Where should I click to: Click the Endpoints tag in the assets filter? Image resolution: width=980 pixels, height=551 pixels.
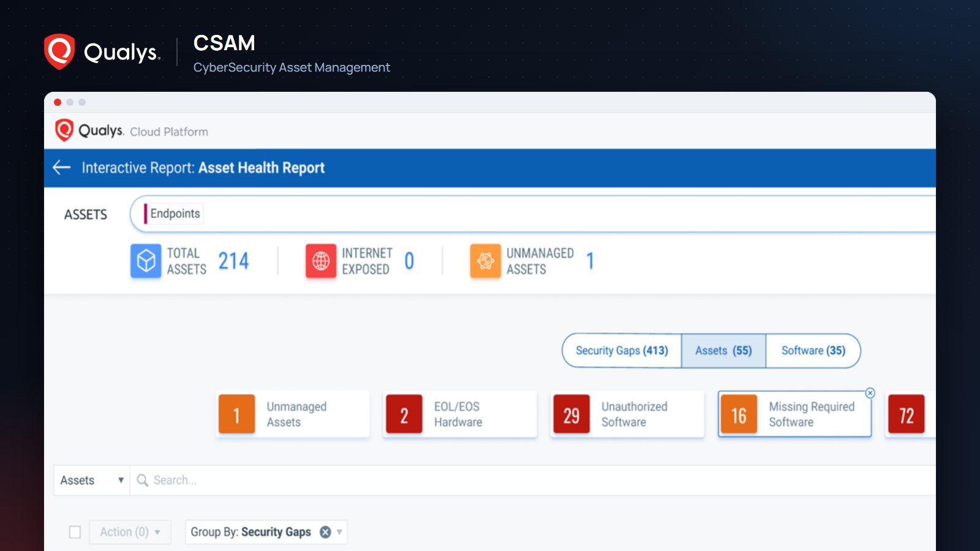coord(174,214)
